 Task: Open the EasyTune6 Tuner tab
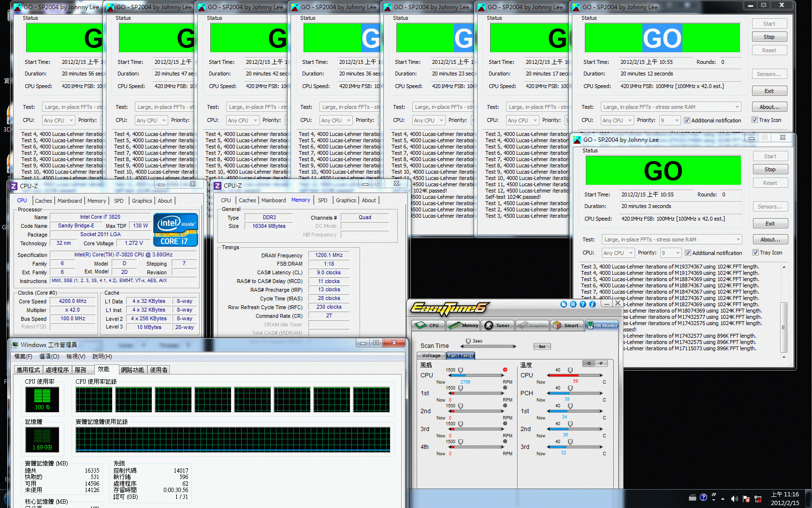point(497,325)
